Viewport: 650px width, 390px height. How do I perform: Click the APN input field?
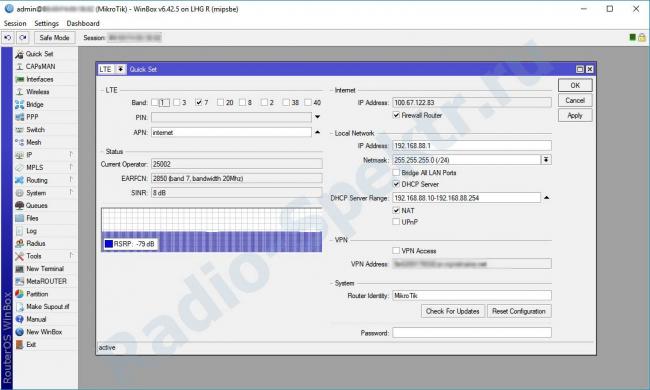(231, 132)
